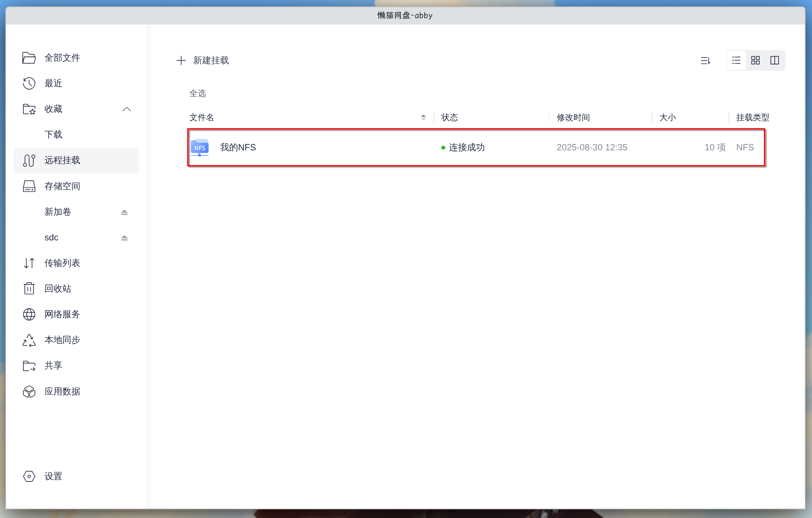The width and height of the screenshot is (812, 518).
Task: Click 新建挂载 button
Action: pos(203,60)
